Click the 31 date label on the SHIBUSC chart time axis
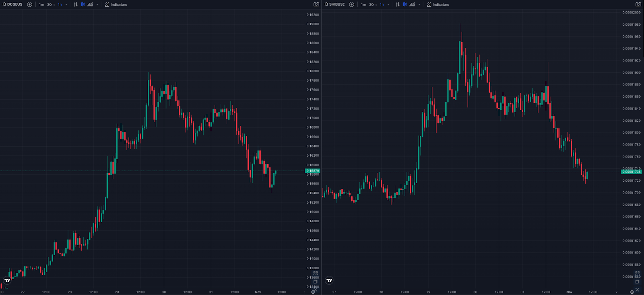This screenshot has width=644, height=295. click(x=522, y=292)
